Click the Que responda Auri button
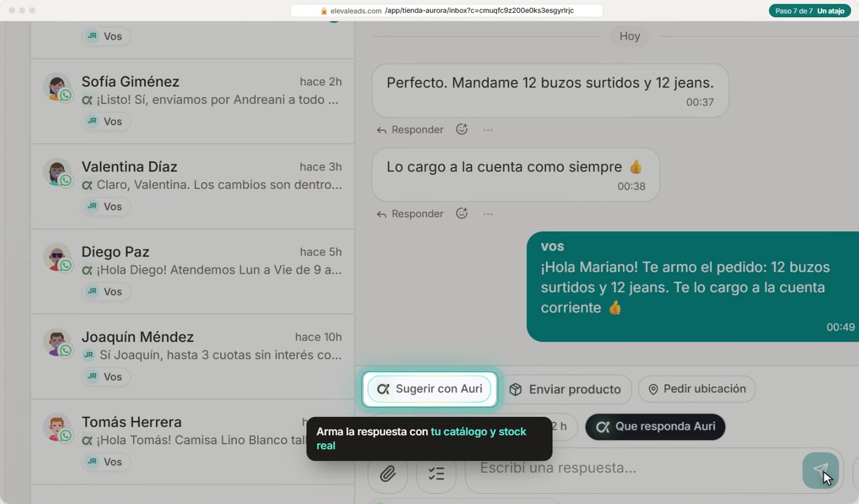This screenshot has height=504, width=859. pos(655,427)
